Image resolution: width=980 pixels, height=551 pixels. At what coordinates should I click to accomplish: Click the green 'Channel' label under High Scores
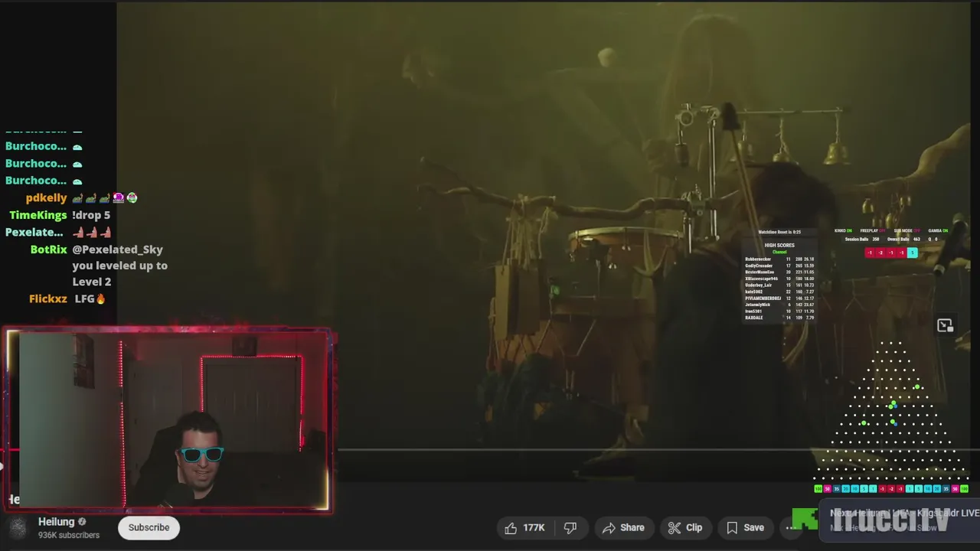coord(779,252)
